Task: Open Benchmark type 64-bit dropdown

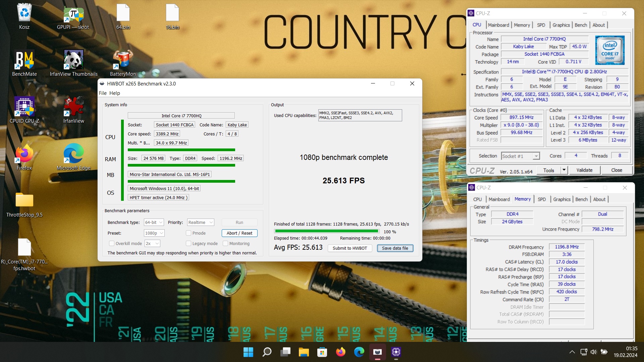Action: tap(154, 222)
